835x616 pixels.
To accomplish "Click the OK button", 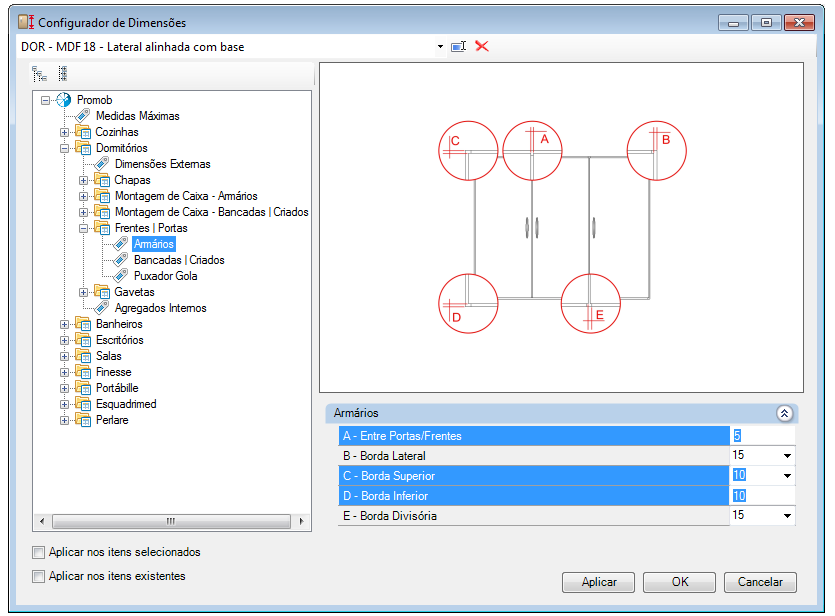I will 680,582.
